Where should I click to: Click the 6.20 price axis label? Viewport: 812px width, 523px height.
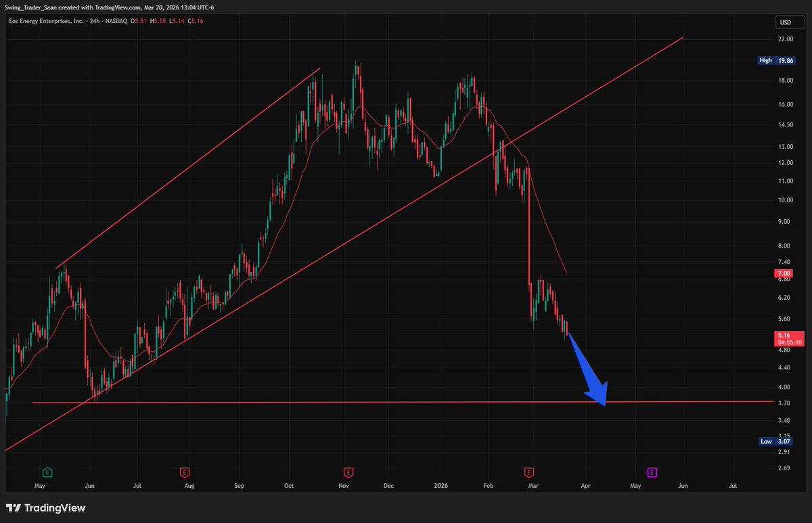tap(786, 298)
